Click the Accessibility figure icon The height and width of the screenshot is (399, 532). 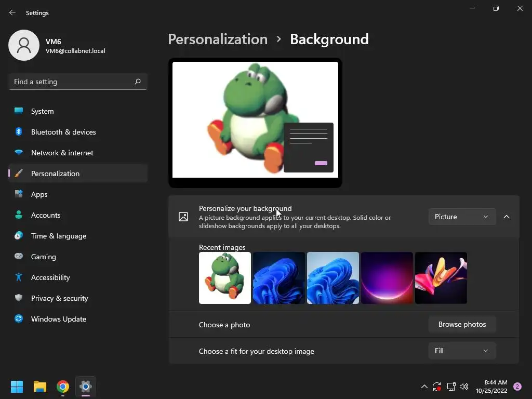[19, 277]
